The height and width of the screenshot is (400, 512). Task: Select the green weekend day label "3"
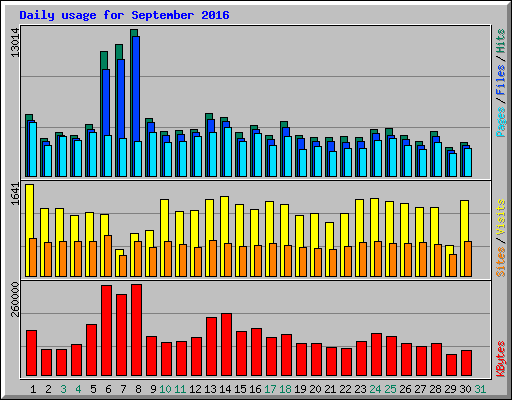point(63,389)
